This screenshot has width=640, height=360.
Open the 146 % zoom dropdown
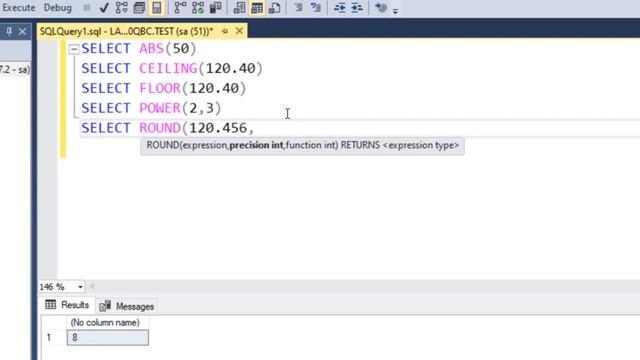pyautogui.click(x=80, y=287)
